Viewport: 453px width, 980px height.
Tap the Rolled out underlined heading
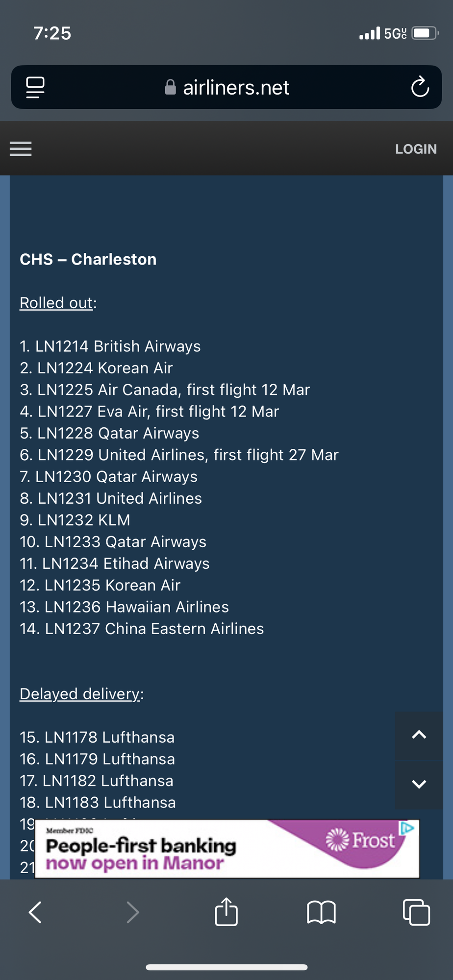(x=56, y=303)
